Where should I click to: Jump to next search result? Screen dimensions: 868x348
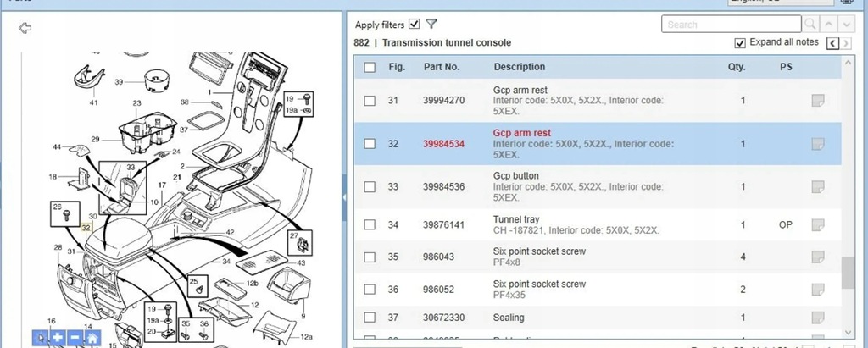pyautogui.click(x=846, y=25)
